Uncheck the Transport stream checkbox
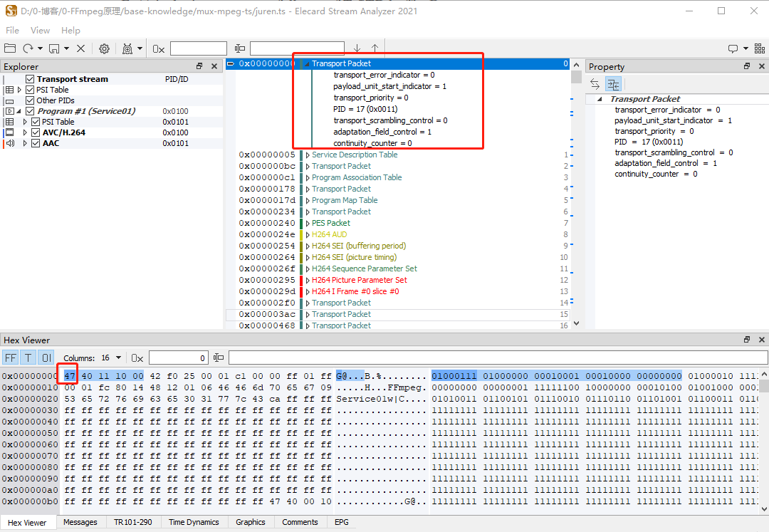This screenshot has height=532, width=769. coord(29,79)
